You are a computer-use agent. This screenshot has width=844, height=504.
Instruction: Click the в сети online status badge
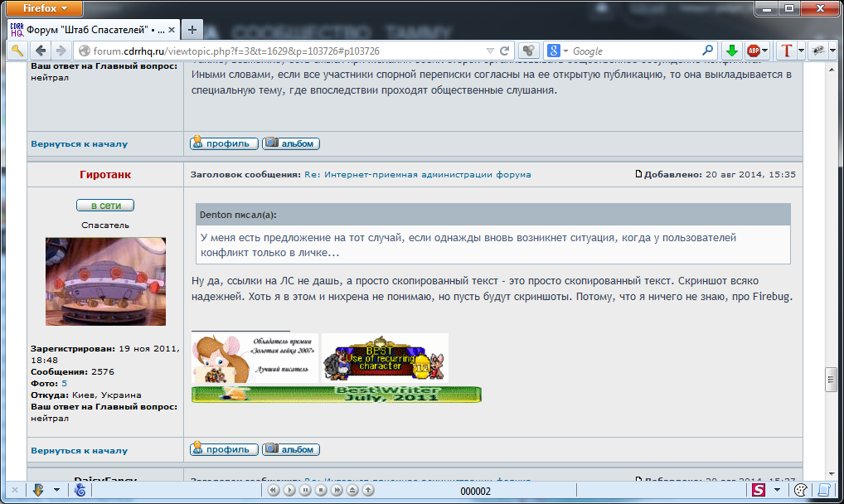[x=105, y=205]
